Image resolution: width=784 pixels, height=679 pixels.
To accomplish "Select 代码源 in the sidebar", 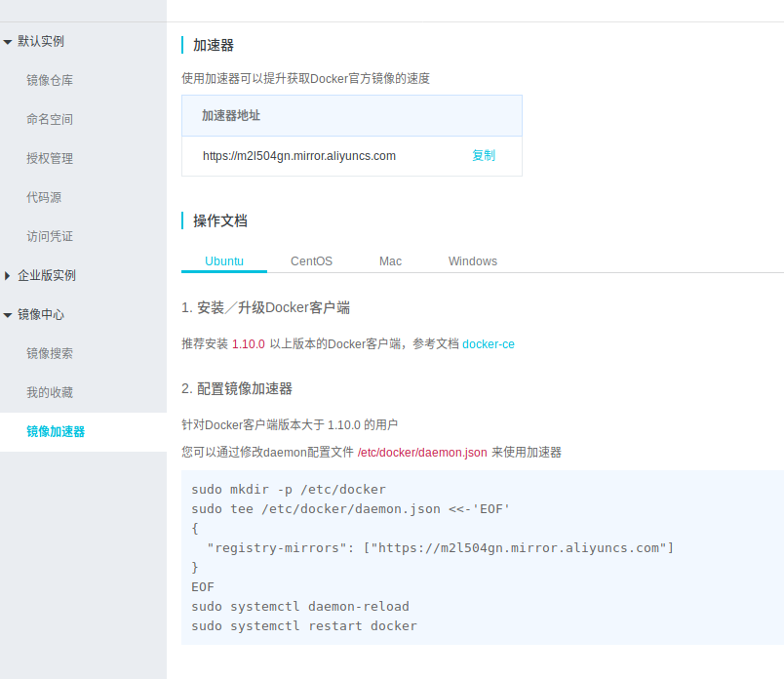I will coord(44,197).
